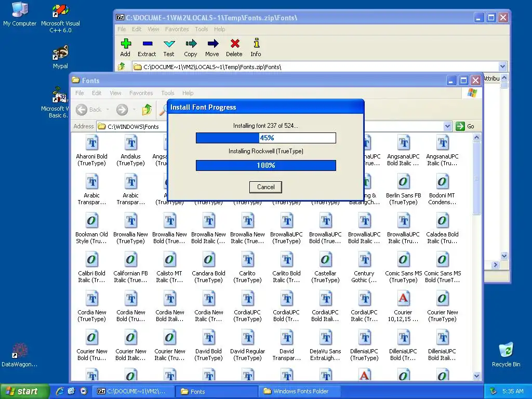Select the Calibri Bold Italic font icon
Screen dimensions: 532x399
(91, 260)
